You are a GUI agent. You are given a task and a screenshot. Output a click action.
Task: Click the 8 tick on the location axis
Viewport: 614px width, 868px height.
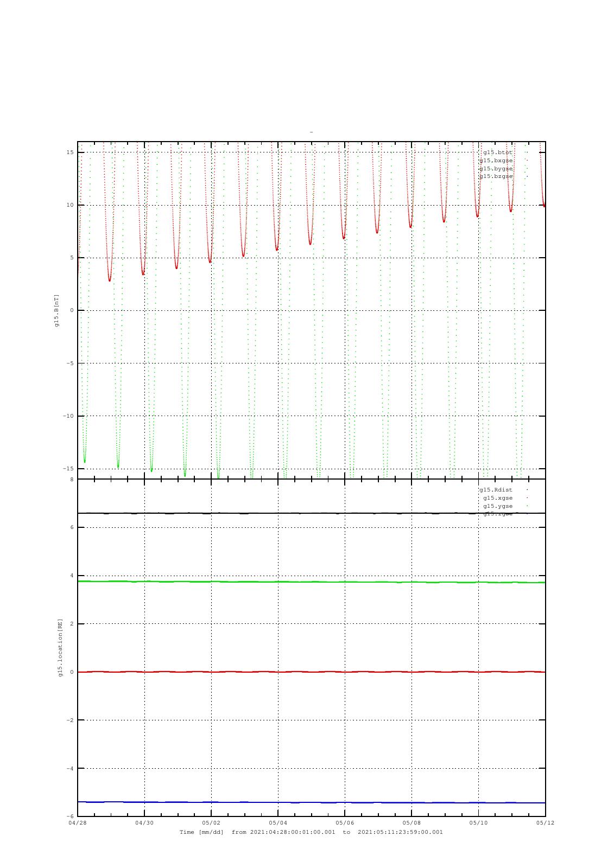72,480
